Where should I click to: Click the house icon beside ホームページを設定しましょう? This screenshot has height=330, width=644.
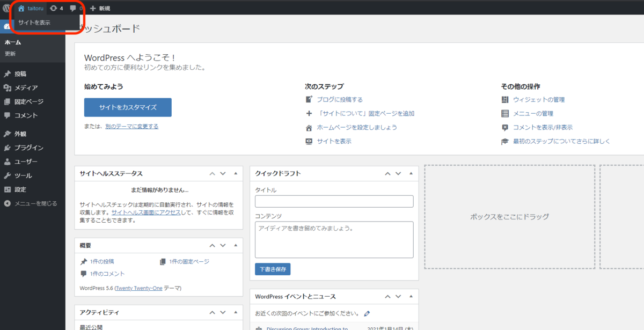pos(309,128)
